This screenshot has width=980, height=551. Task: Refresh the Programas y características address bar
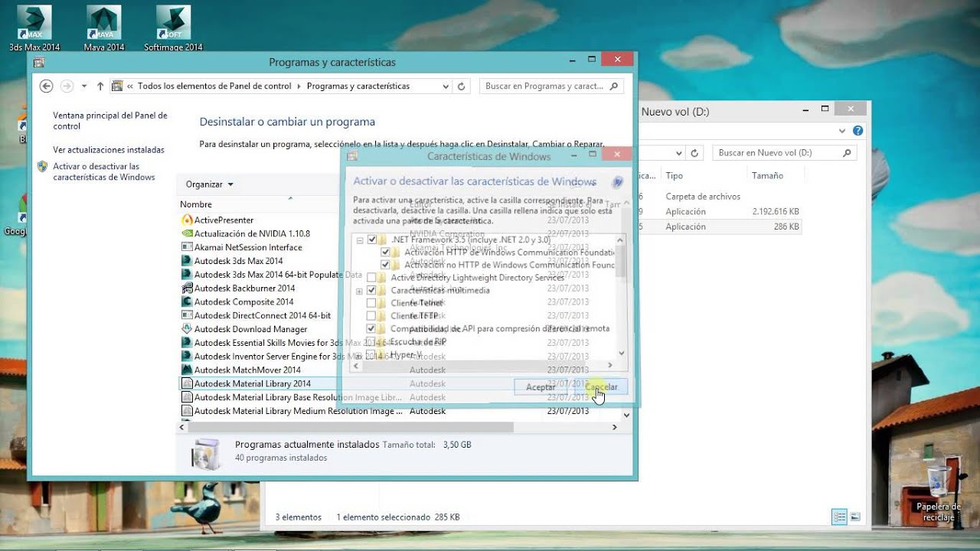coord(461,86)
